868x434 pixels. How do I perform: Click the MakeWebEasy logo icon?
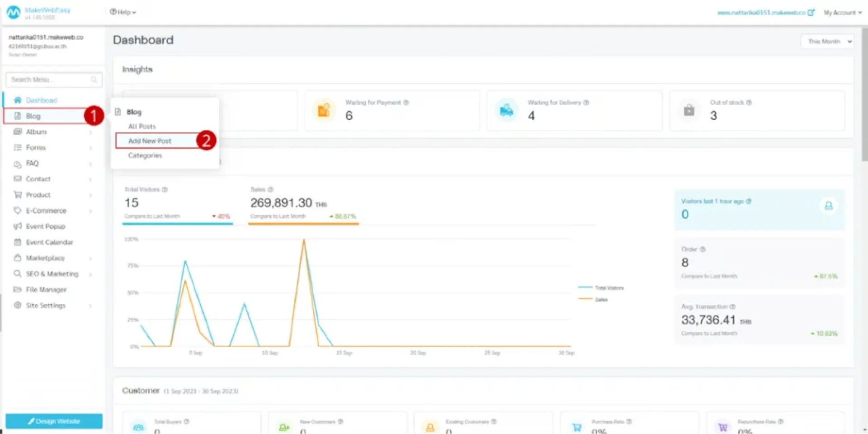pyautogui.click(x=14, y=13)
